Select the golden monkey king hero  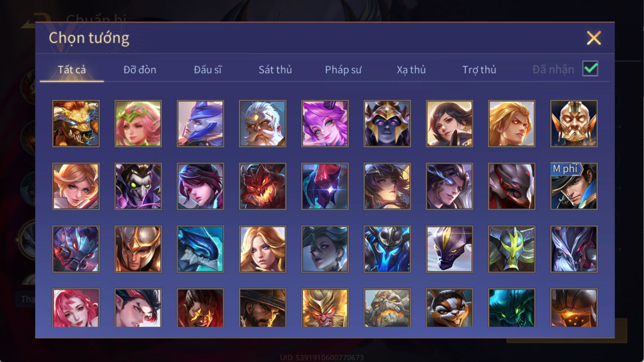tap(325, 308)
